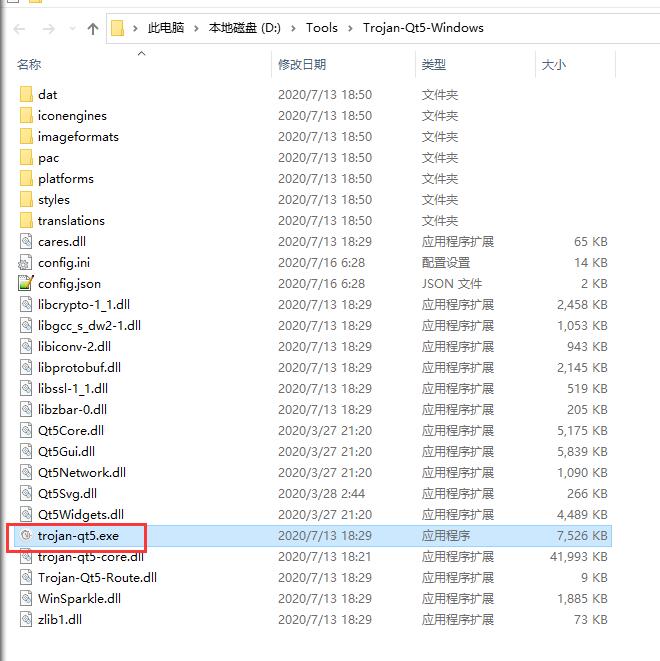This screenshot has width=660, height=661.
Task: Select file name config.ini
Action: coord(64,263)
